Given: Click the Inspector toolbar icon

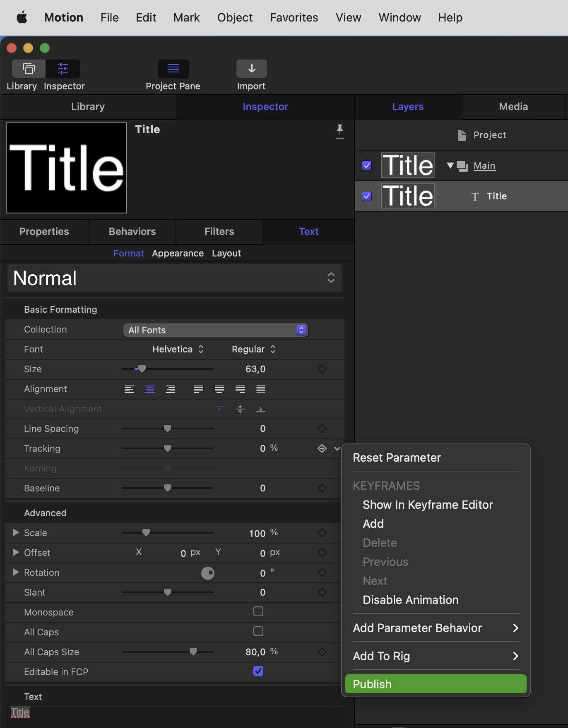Looking at the screenshot, I should point(63,69).
